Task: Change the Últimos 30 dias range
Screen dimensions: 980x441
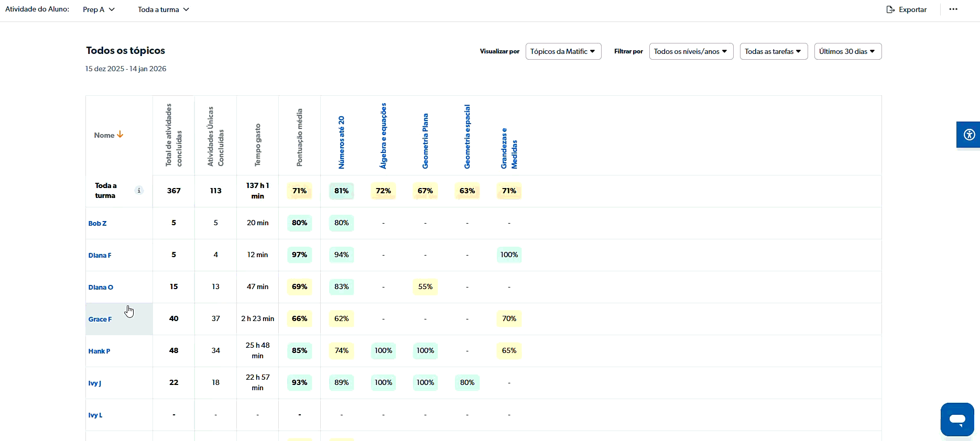Action: [847, 51]
